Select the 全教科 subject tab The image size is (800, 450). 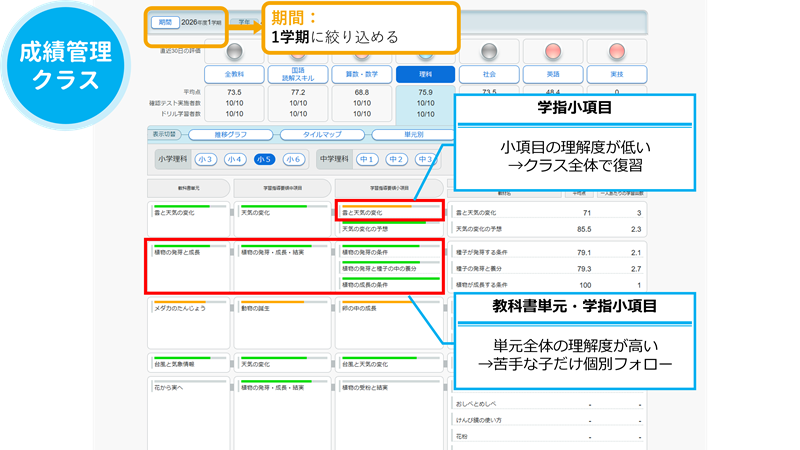click(234, 74)
